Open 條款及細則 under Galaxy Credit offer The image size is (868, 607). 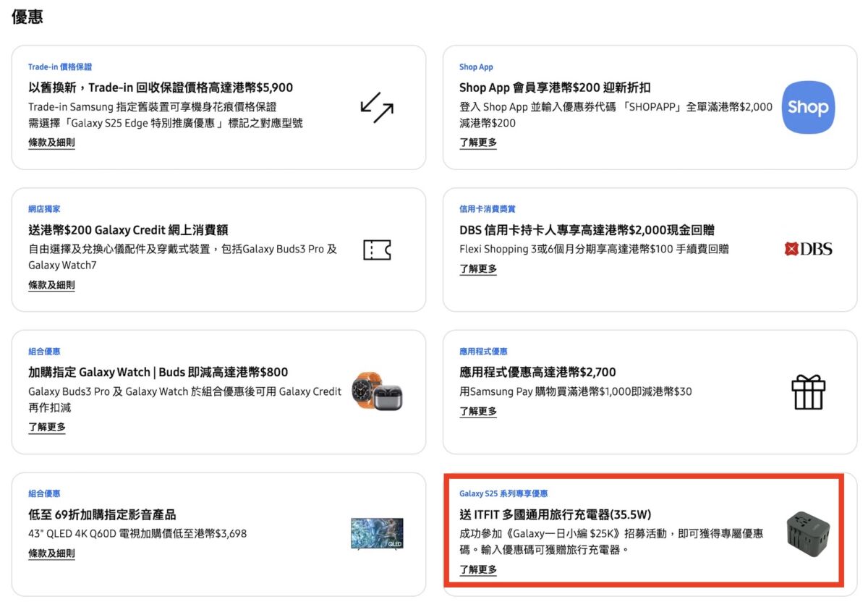coord(51,285)
